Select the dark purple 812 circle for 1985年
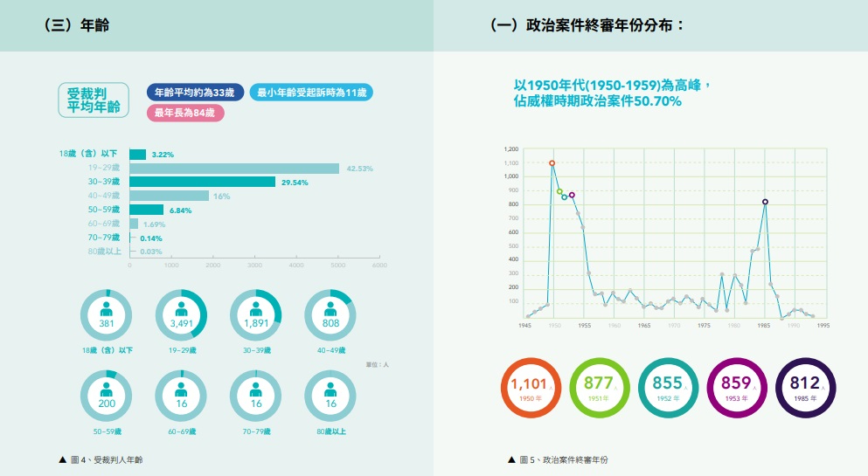 [804, 387]
